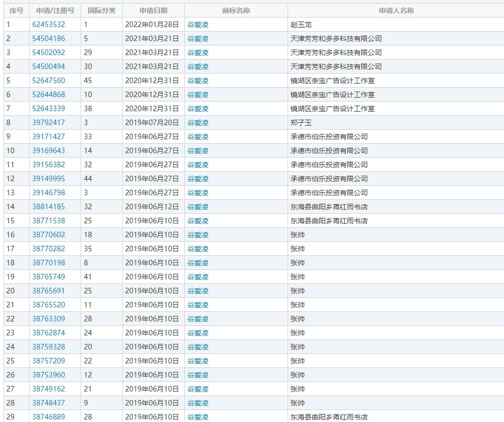Open record 38770602 by 张帅
504x422 pixels.
click(x=49, y=235)
